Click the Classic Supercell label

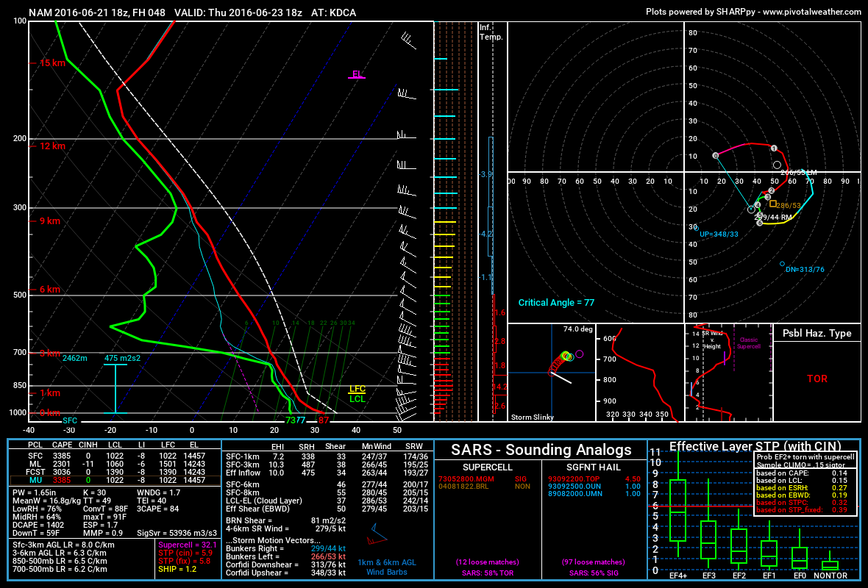748,343
